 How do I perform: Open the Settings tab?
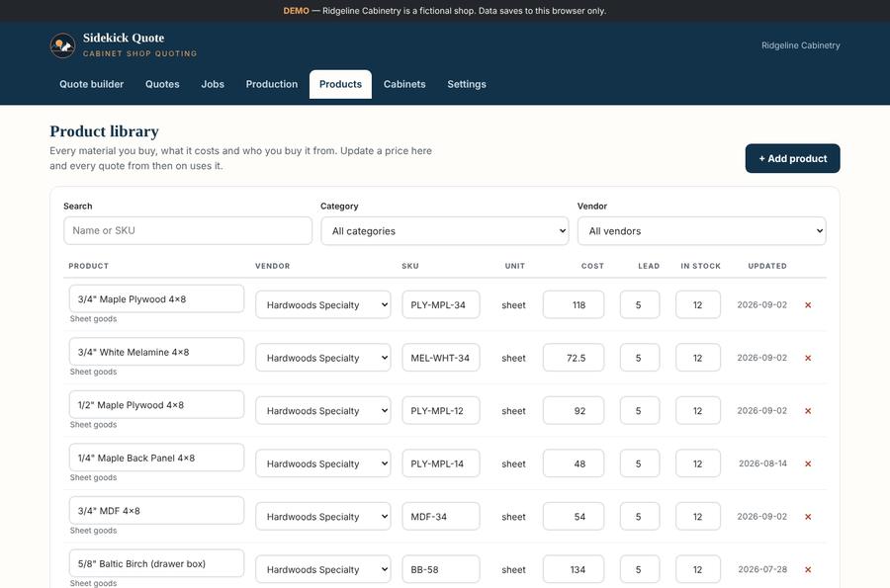click(x=467, y=84)
